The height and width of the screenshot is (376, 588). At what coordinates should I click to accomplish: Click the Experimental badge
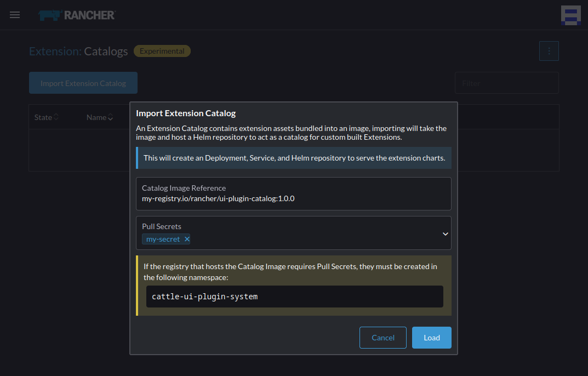[x=162, y=50]
